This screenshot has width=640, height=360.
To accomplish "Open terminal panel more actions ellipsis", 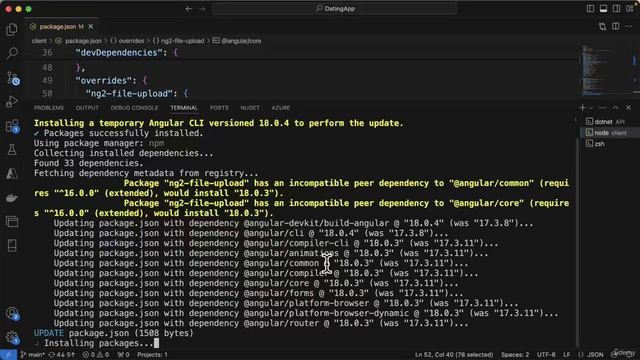I will [602, 108].
